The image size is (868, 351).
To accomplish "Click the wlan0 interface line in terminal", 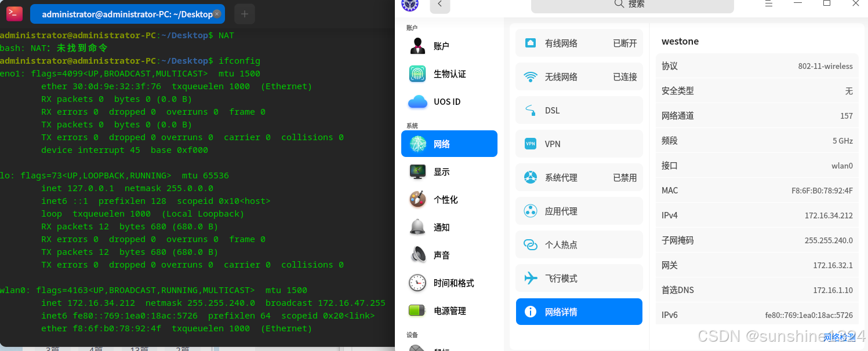I will tap(154, 290).
